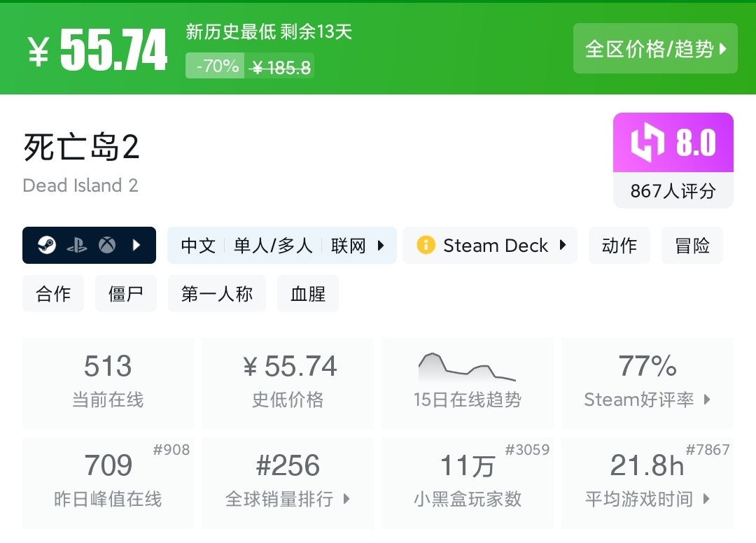Expand the platforms list arrow
This screenshot has width=756, height=543.
(x=137, y=246)
